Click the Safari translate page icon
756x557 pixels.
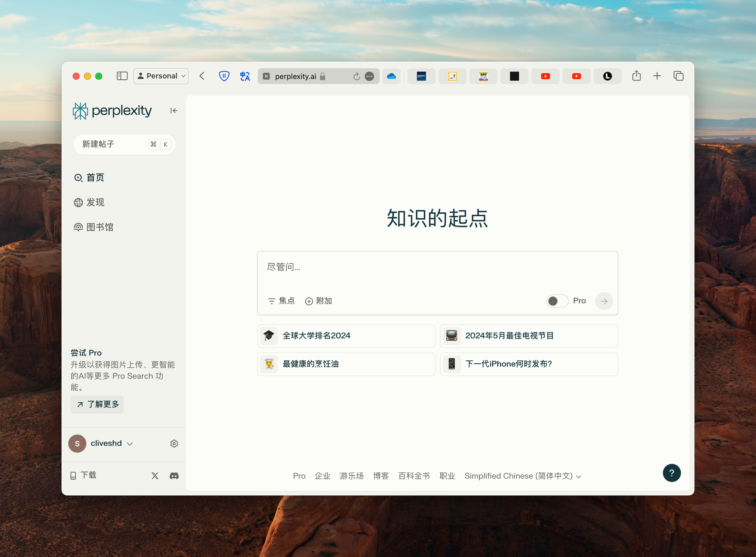coord(245,76)
